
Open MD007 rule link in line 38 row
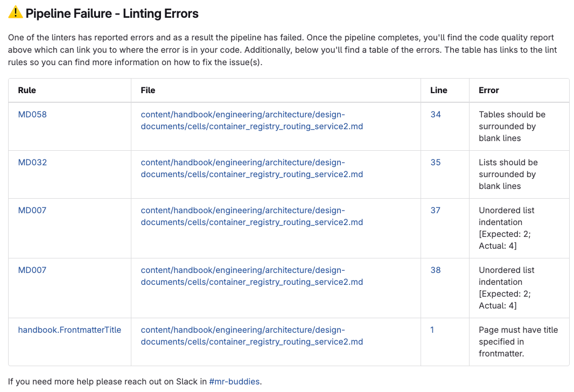(x=32, y=270)
